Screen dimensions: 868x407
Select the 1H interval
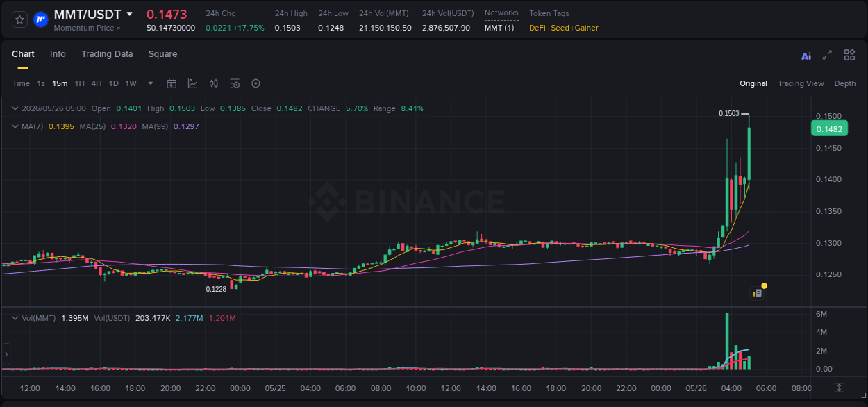click(79, 83)
